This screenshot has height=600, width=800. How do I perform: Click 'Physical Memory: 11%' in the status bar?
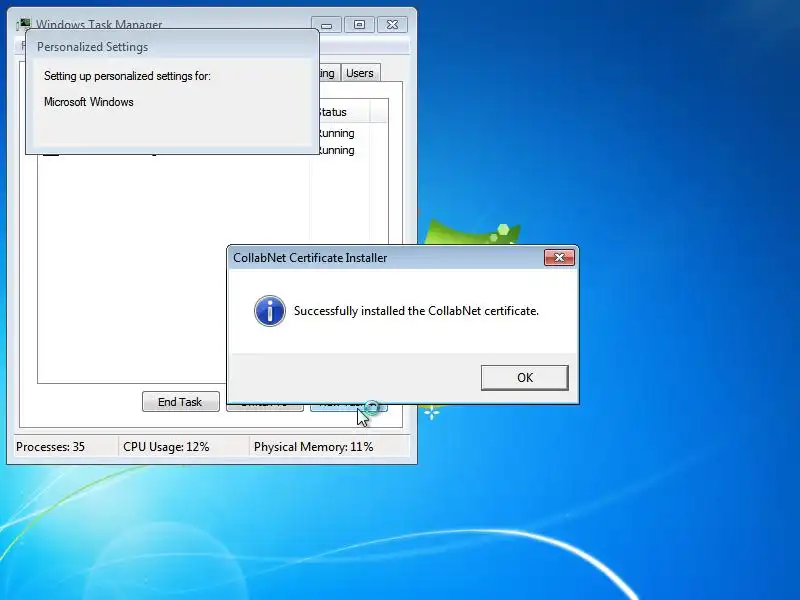click(x=314, y=447)
